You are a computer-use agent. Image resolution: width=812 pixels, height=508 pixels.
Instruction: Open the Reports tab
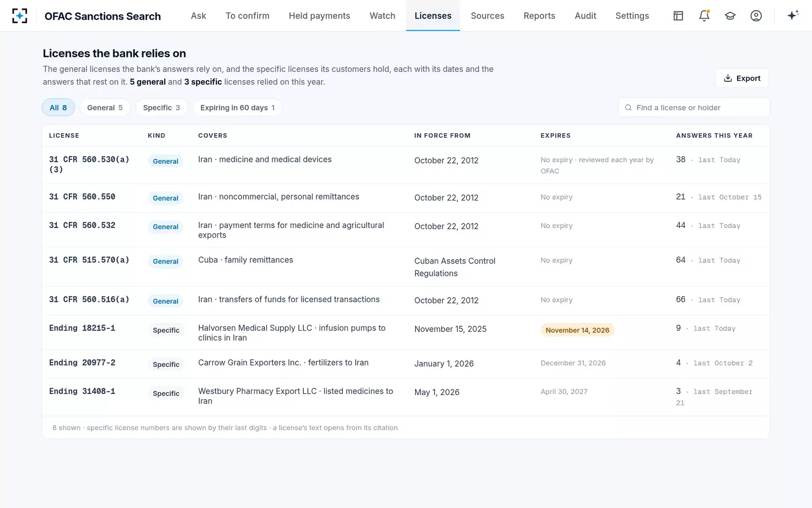click(x=539, y=16)
